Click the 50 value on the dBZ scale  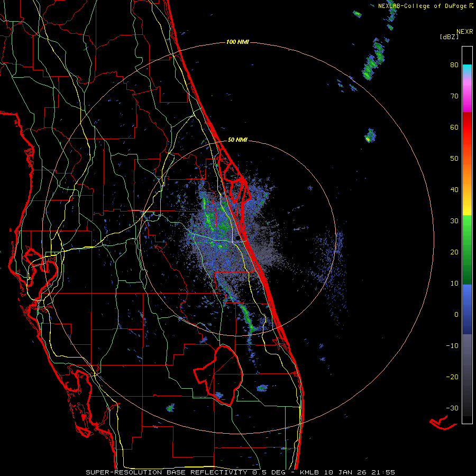tap(454, 159)
